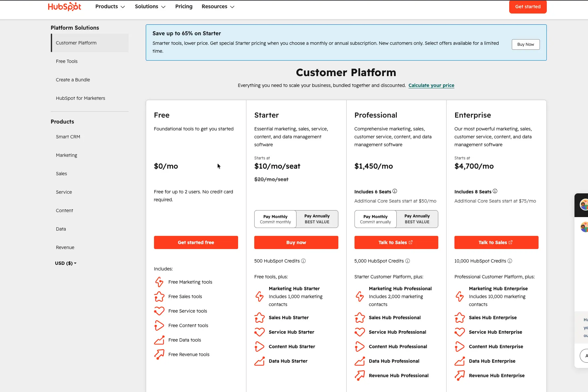Go to Pricing in the top navigation
Viewport: 588px width, 392px height.
click(184, 7)
